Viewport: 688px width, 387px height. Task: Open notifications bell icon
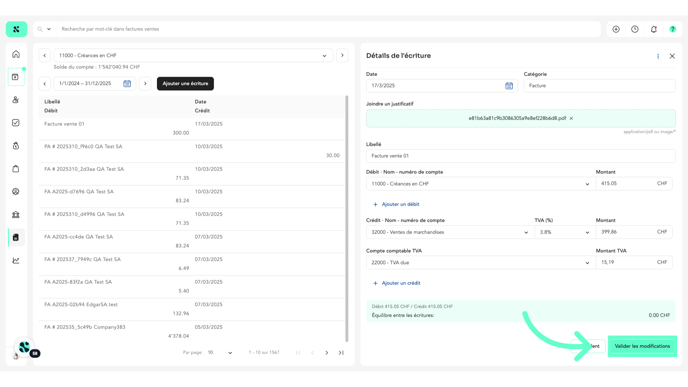pyautogui.click(x=654, y=29)
